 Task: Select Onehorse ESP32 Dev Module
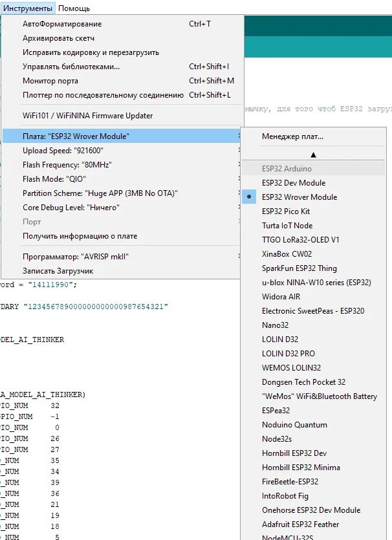[314, 510]
